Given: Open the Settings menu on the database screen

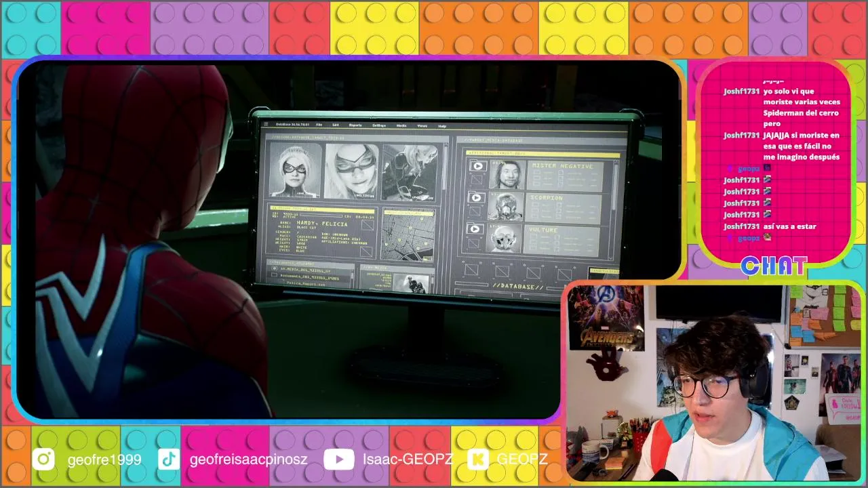Looking at the screenshot, I should (x=379, y=125).
